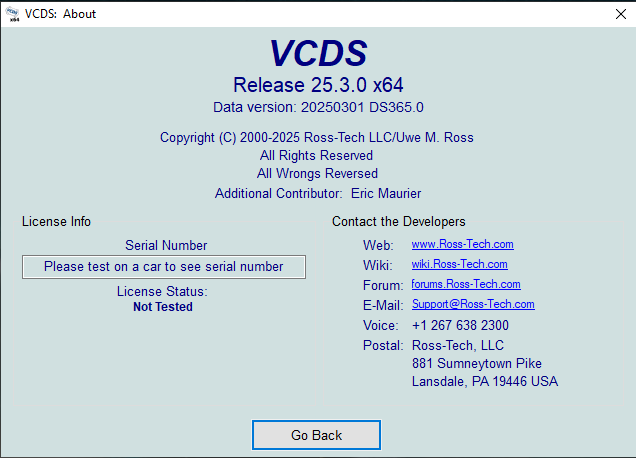The image size is (636, 458).
Task: Click the 'Additional Contributor: Eric Maurier' line
Action: [318, 194]
